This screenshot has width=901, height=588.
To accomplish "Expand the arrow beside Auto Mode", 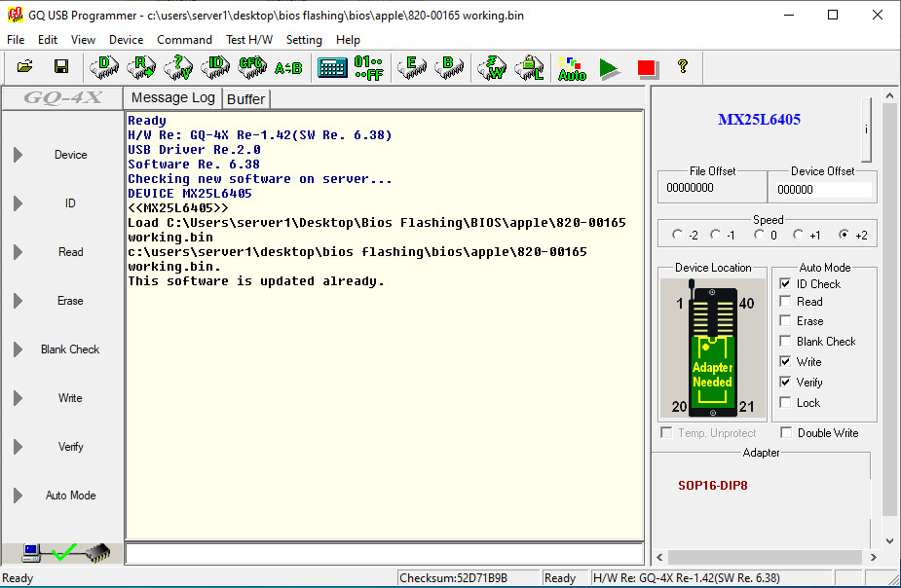I will click(x=18, y=496).
